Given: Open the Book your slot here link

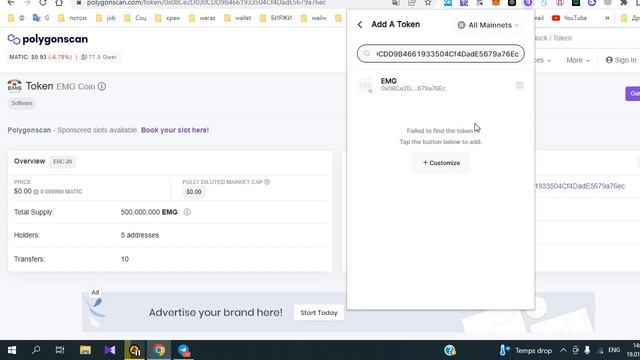Looking at the screenshot, I should point(175,130).
